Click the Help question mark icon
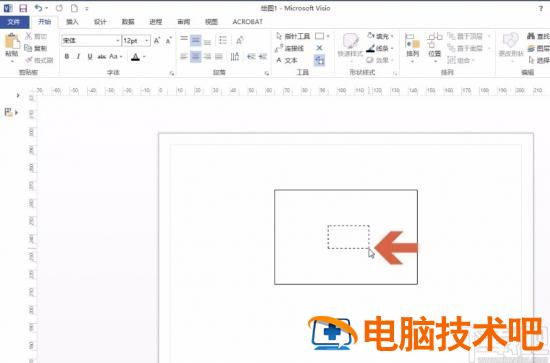The image size is (550, 363). 541,8
